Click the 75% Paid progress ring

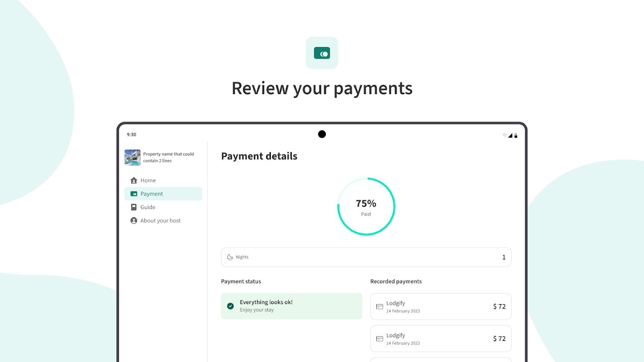366,206
